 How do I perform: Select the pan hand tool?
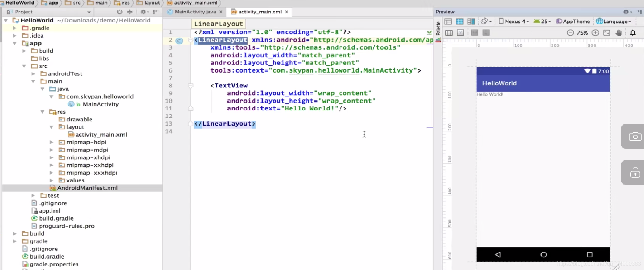[619, 33]
